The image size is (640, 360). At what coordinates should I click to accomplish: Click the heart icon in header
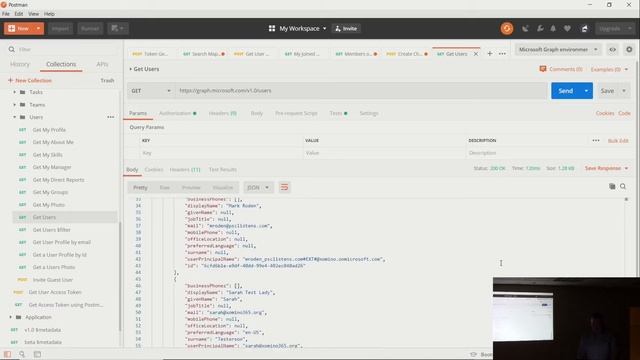point(567,29)
